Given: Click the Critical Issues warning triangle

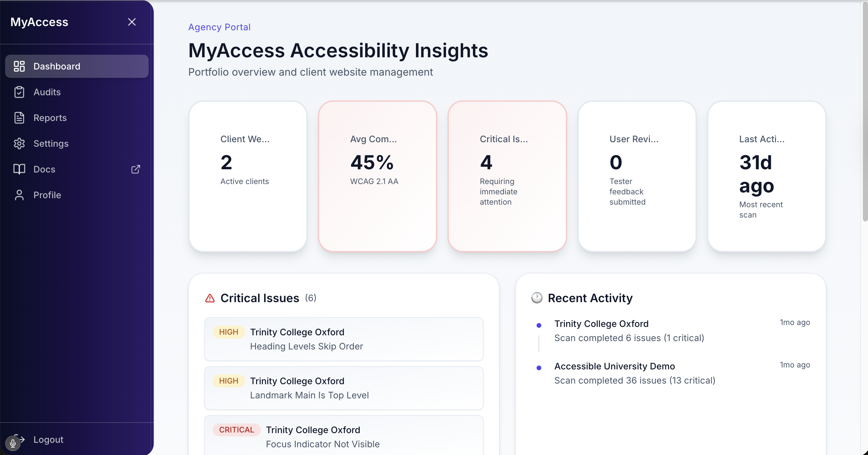Looking at the screenshot, I should [x=210, y=298].
